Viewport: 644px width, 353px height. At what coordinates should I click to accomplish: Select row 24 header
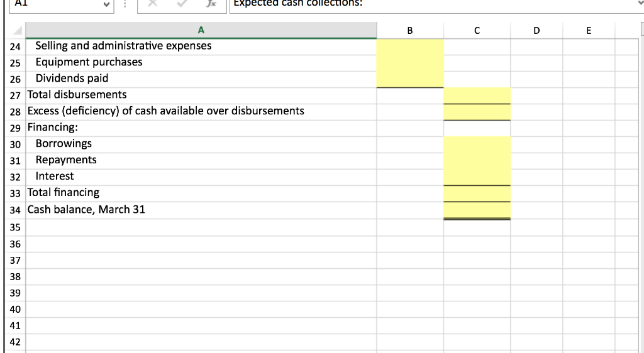tap(16, 46)
